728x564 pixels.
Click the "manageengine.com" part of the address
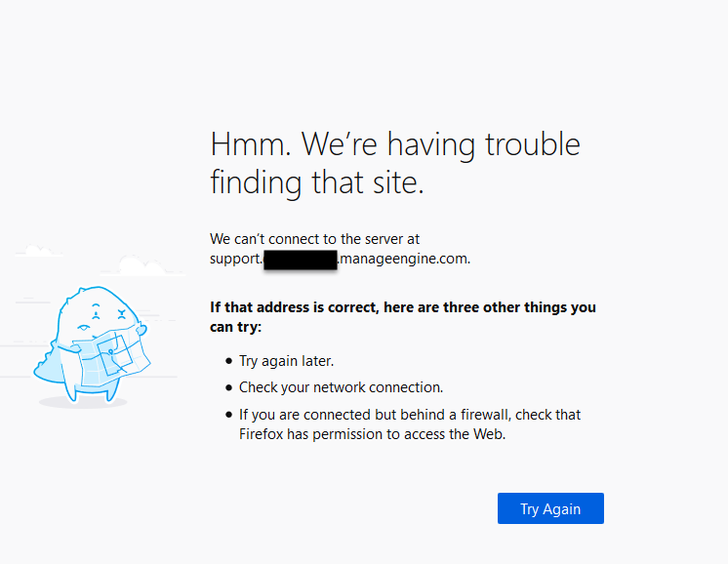tap(403, 260)
